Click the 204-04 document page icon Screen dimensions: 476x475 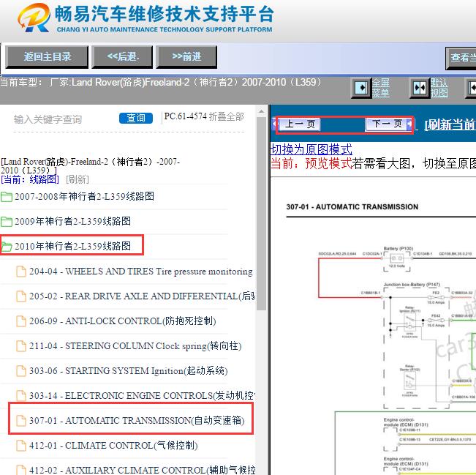pyautogui.click(x=21, y=272)
